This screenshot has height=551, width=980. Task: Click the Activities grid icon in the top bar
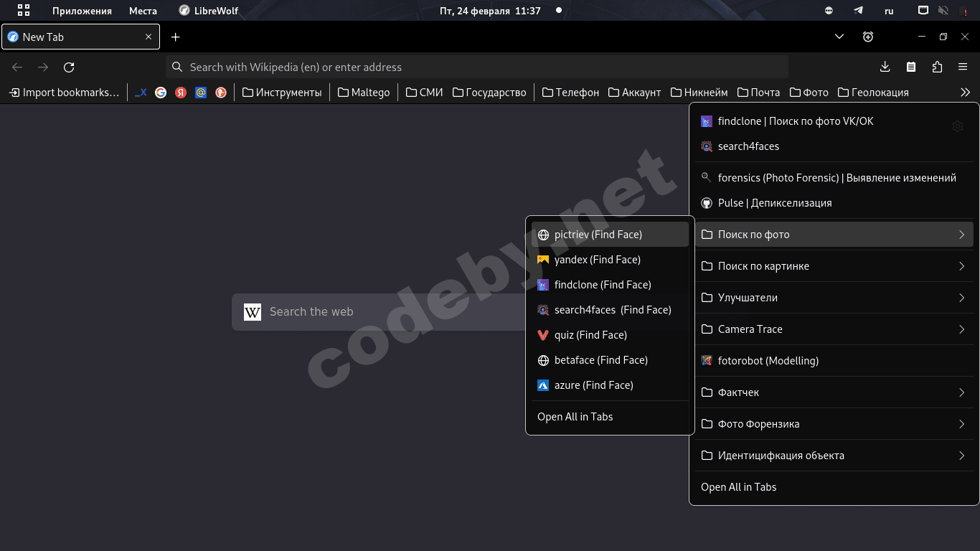pyautogui.click(x=24, y=11)
